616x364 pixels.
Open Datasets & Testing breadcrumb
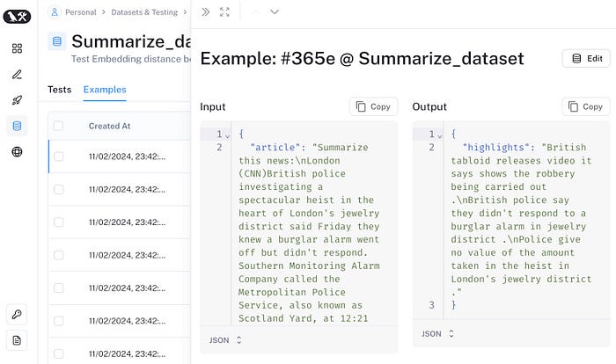pyautogui.click(x=144, y=12)
